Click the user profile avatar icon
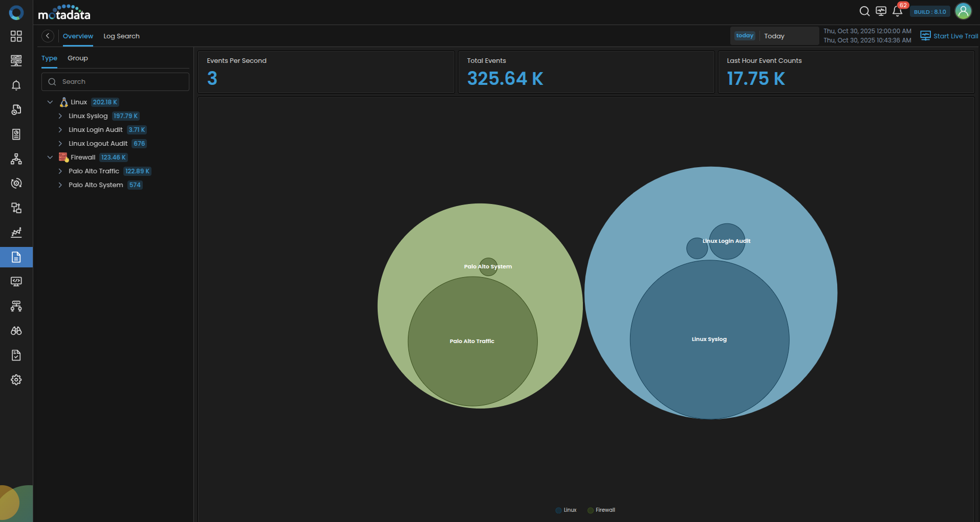This screenshot has width=980, height=522. (x=963, y=11)
